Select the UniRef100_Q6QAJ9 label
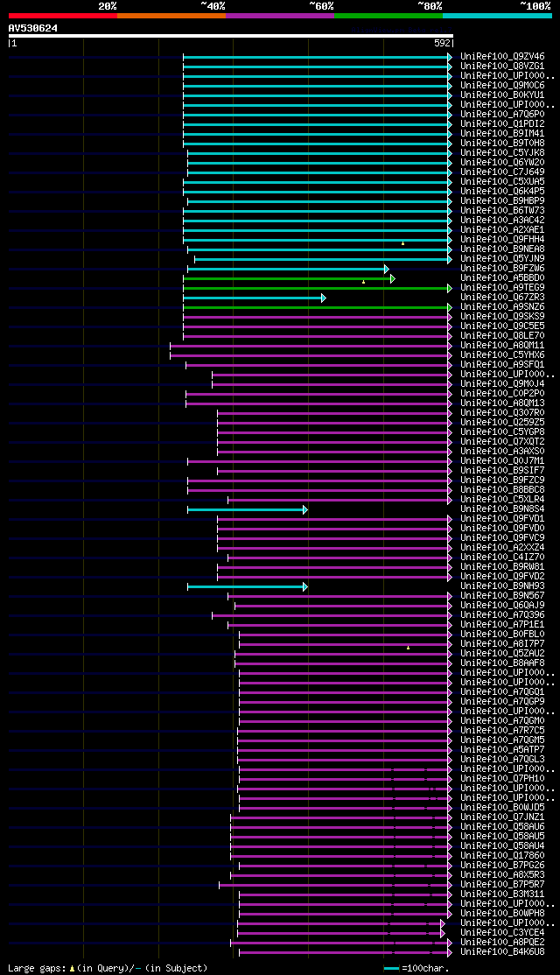Screen dimensions: 560x975 [503, 605]
